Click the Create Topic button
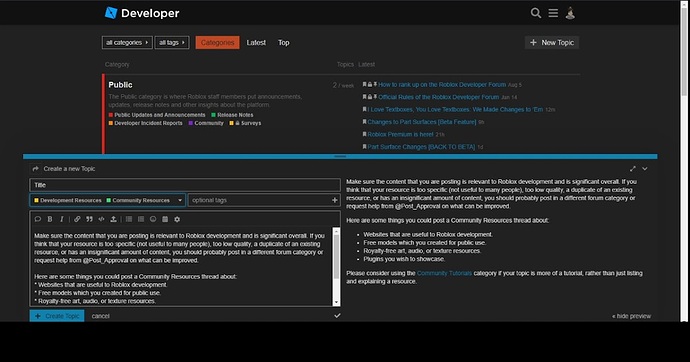This screenshot has width=690, height=362. pos(57,316)
